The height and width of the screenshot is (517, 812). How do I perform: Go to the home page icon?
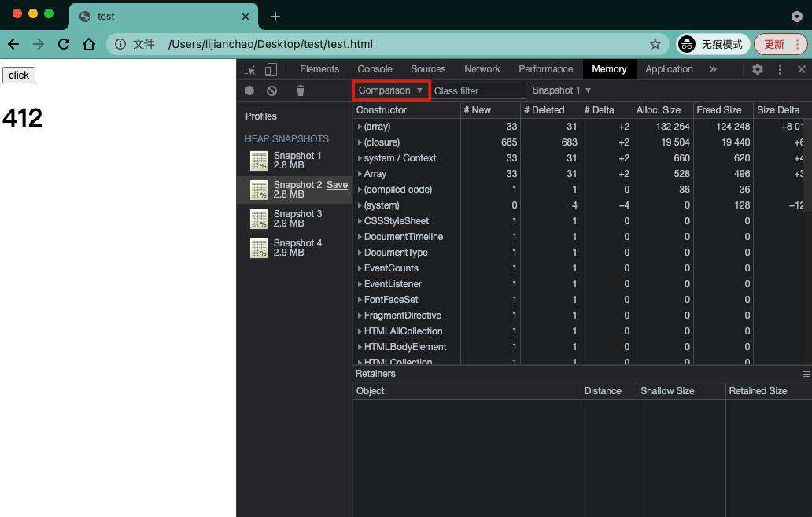click(89, 44)
